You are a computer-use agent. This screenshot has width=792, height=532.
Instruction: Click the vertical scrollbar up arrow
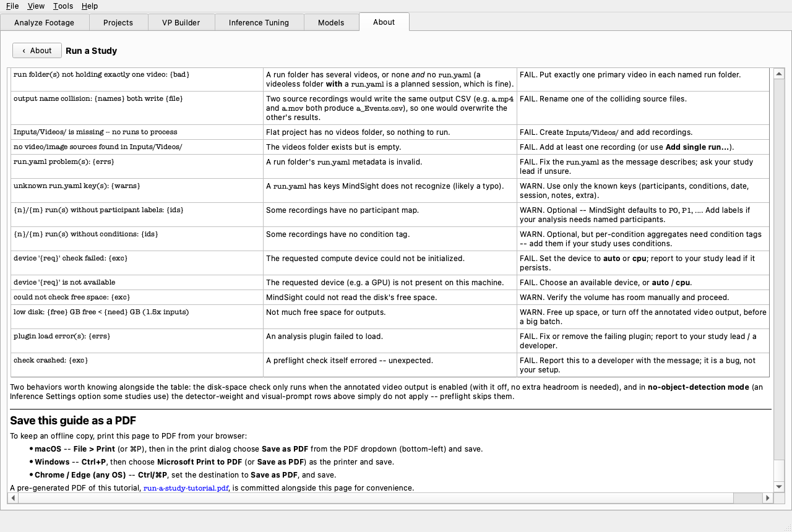tap(779, 73)
